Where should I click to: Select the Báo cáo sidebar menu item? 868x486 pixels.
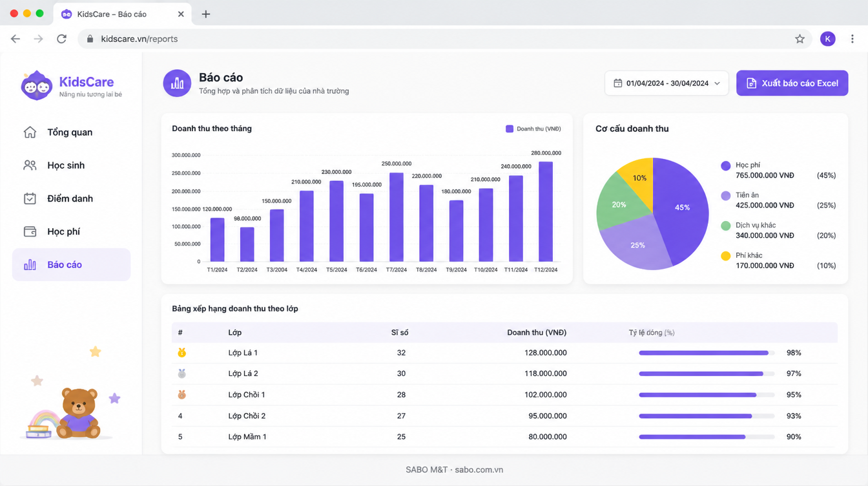pyautogui.click(x=71, y=265)
